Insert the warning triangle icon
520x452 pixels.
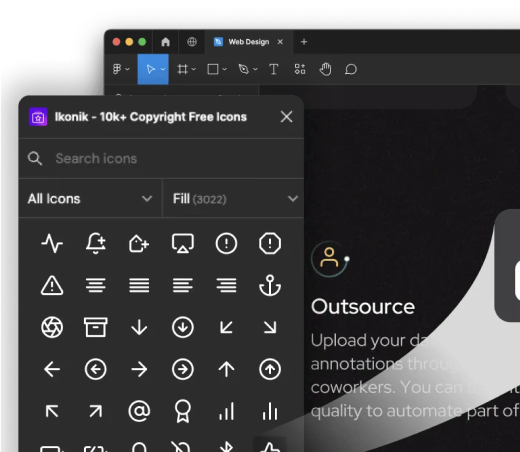52,286
